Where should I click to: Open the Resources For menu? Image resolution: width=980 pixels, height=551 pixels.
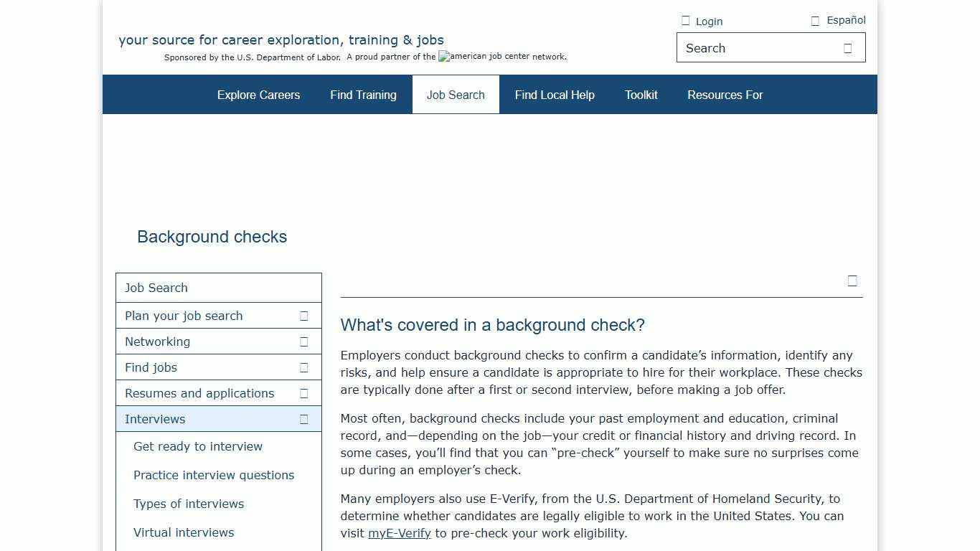725,95
